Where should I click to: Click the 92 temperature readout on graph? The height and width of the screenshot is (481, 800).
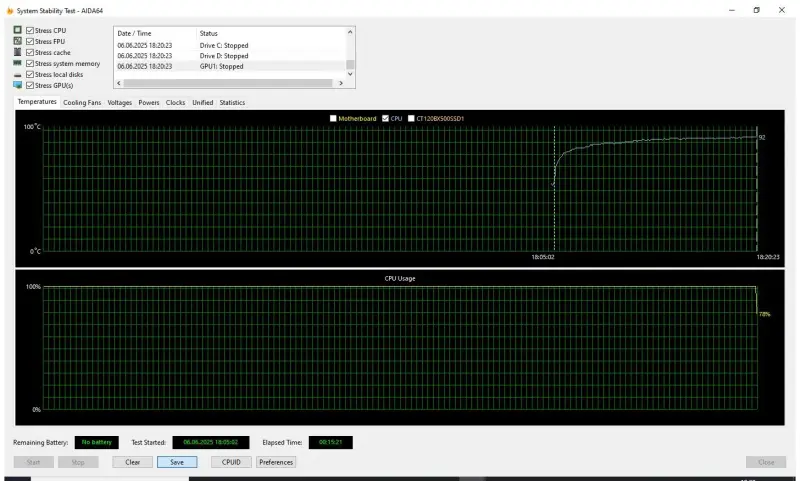click(x=762, y=137)
